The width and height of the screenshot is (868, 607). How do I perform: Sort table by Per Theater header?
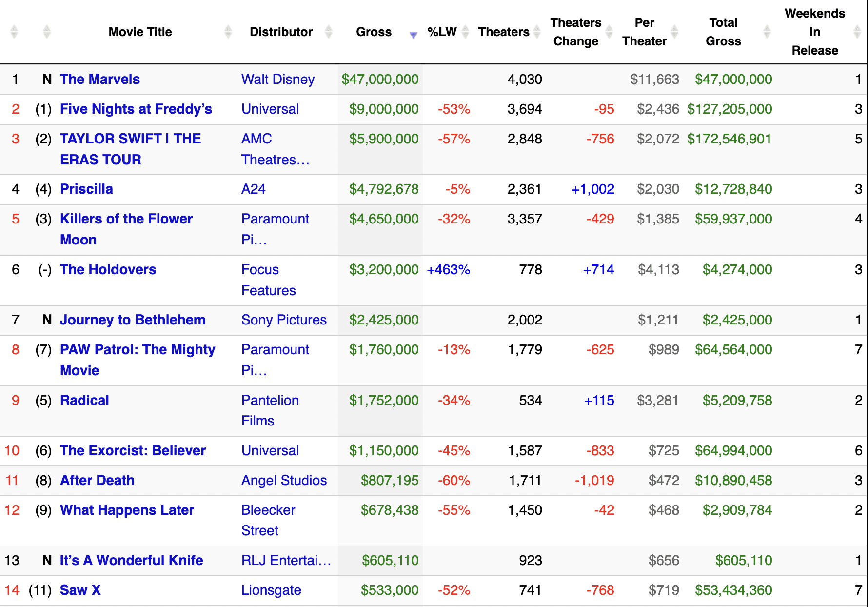644,32
